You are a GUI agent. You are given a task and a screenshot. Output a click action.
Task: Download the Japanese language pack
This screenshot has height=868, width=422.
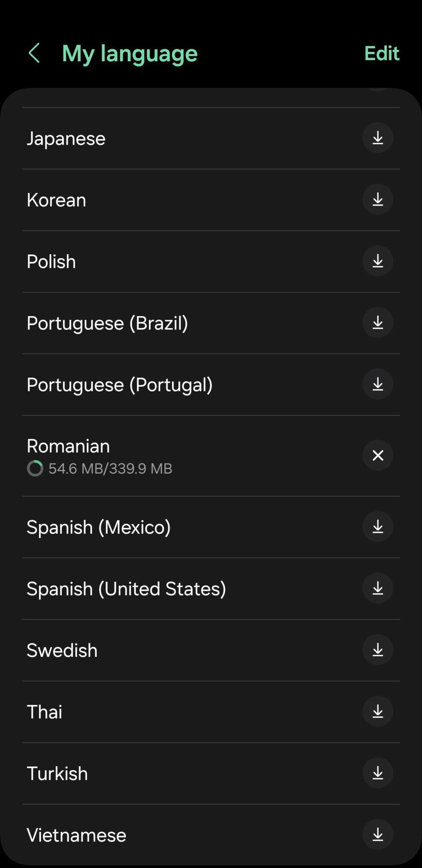(378, 138)
